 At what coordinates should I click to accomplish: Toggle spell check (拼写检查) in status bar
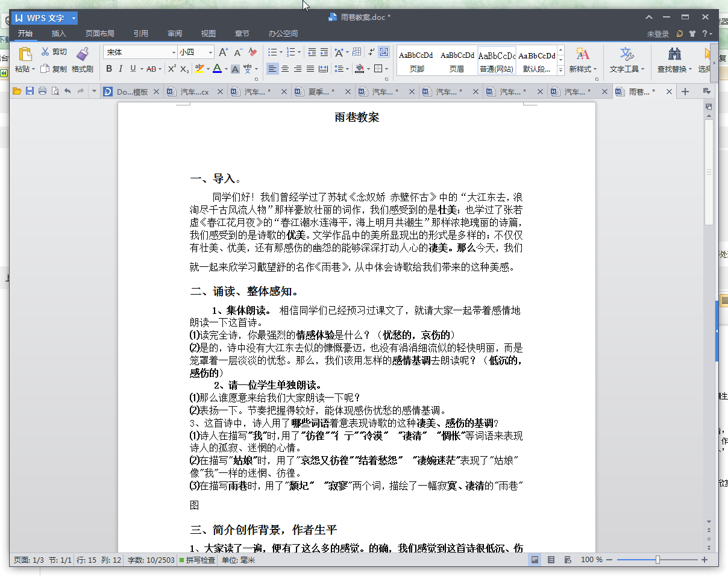pos(197,560)
